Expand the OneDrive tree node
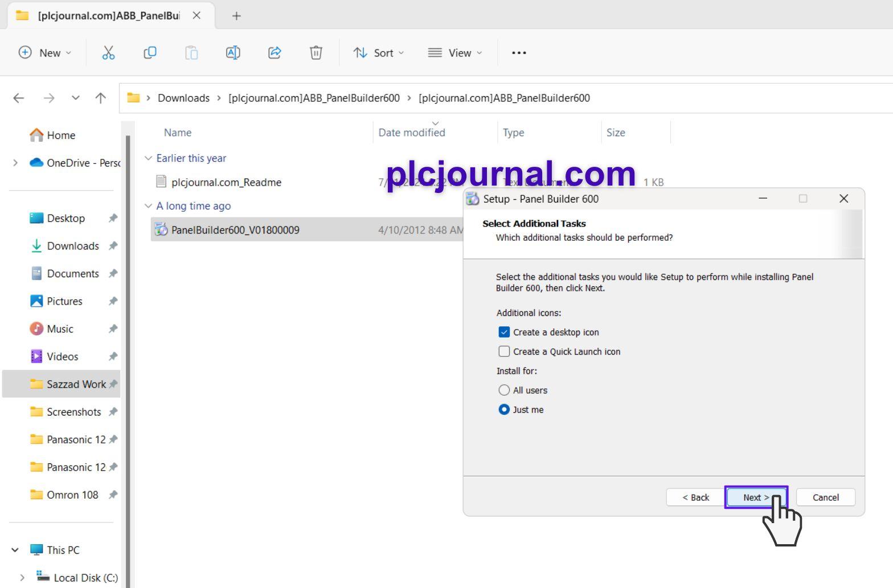This screenshot has width=893, height=588. (15, 163)
